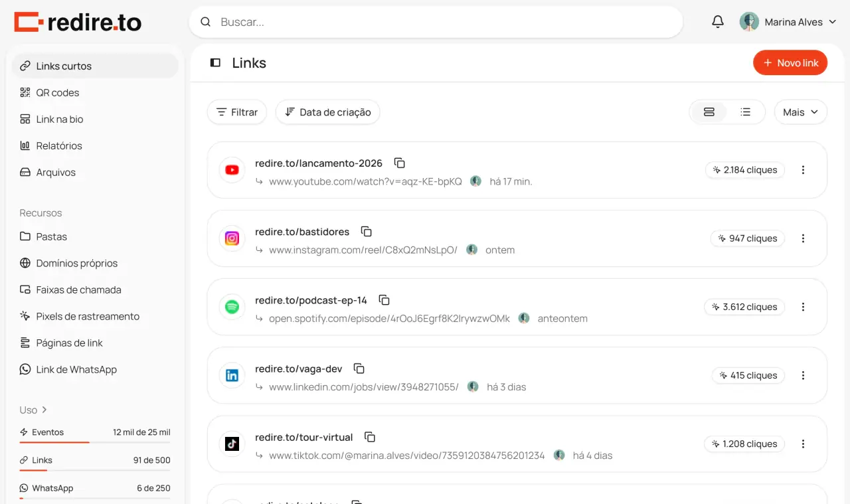This screenshot has width=850, height=504.
Task: Click the creator avatar on the lancamento-2026 row
Action: pyautogui.click(x=475, y=181)
